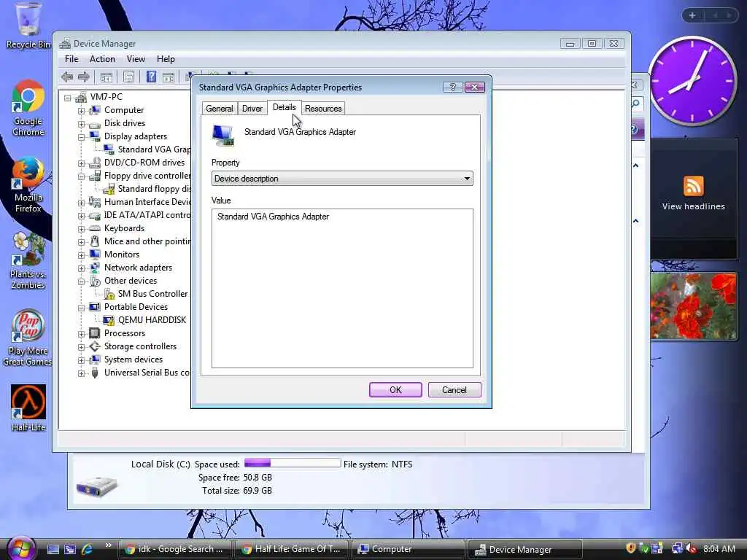Click the flower slideshow gadget picture
This screenshot has width=747, height=560.
pyautogui.click(x=693, y=306)
